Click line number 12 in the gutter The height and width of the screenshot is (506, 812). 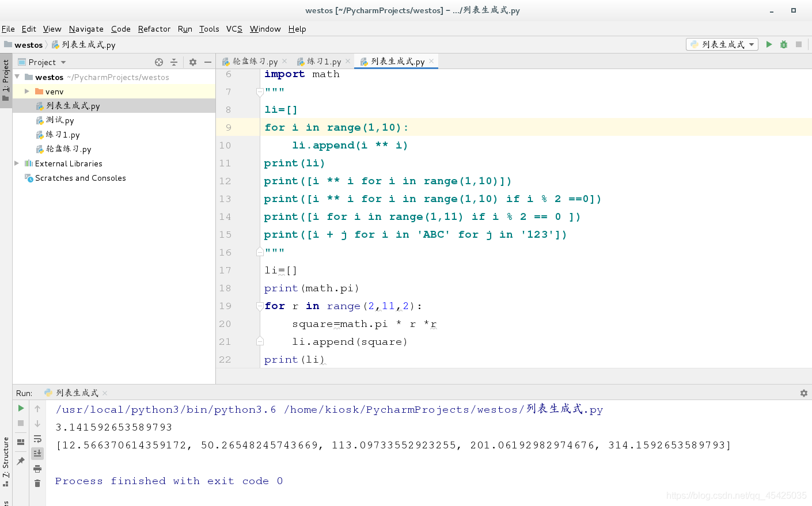(225, 181)
